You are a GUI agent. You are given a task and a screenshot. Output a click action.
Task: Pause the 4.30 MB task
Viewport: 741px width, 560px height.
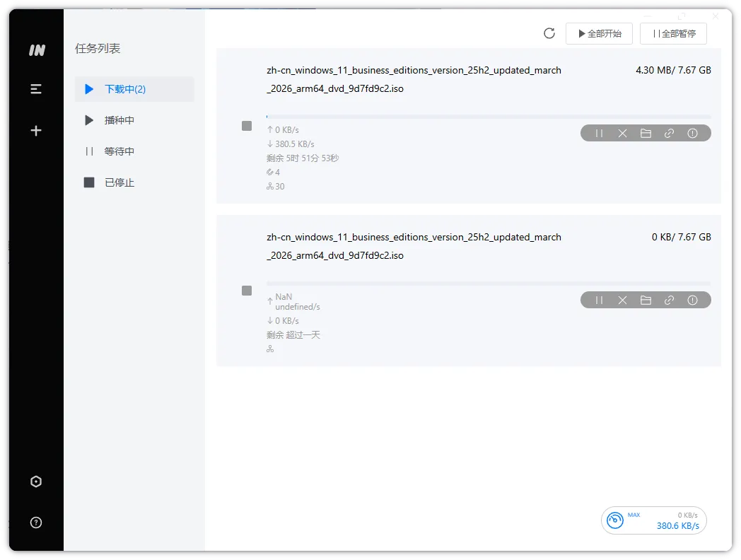tap(599, 133)
